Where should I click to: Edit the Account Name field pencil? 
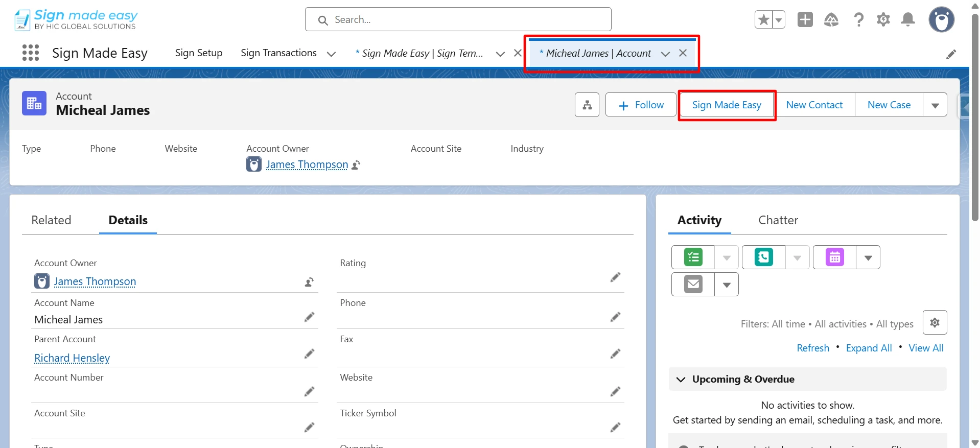[x=309, y=317]
